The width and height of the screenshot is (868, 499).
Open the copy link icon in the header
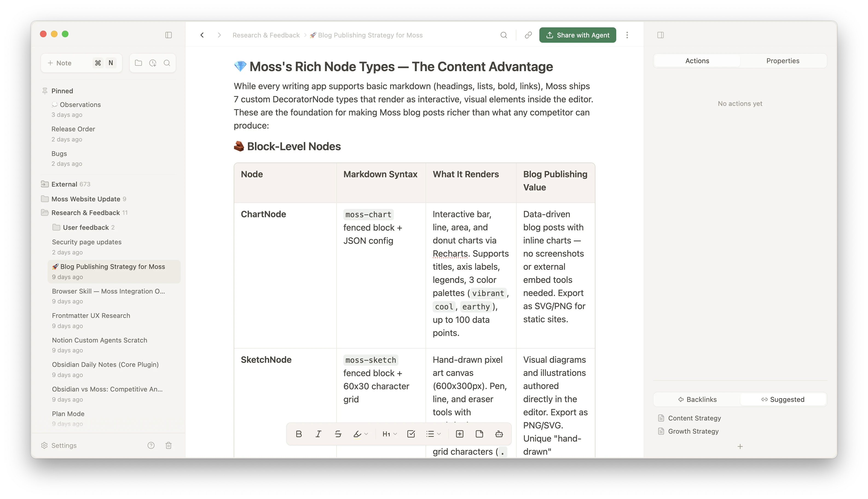coord(528,35)
